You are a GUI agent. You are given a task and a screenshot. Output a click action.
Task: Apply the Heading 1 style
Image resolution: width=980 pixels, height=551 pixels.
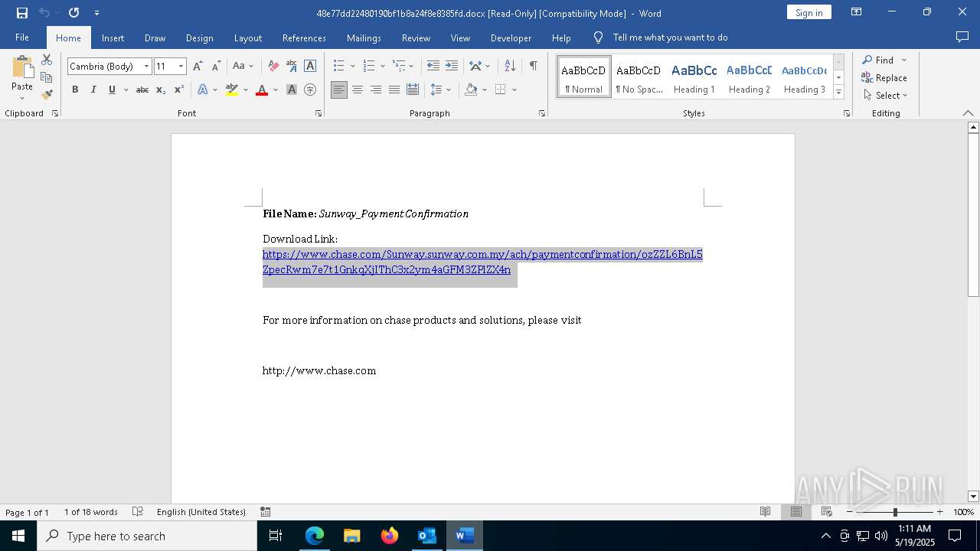[x=694, y=77]
